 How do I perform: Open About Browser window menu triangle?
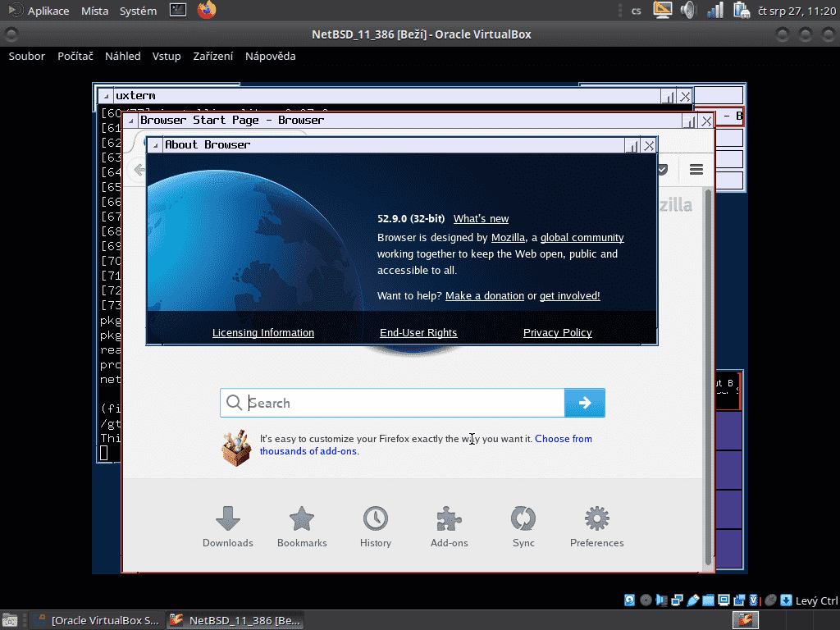(155, 145)
